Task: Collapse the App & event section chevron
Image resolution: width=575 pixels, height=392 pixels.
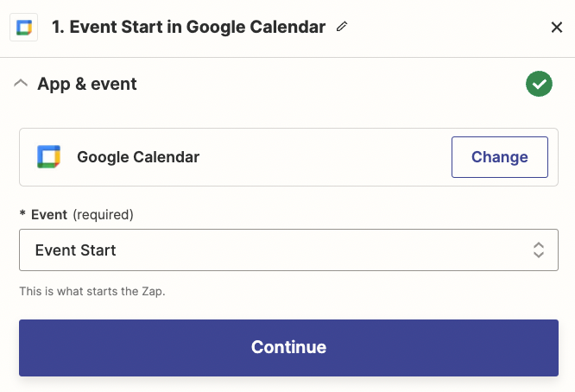Action: pyautogui.click(x=22, y=84)
